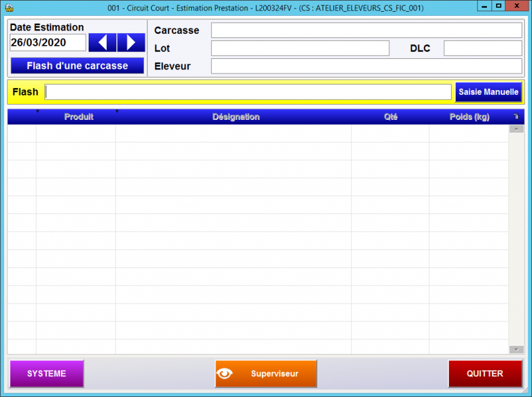Click the previous date left arrow

(103, 43)
